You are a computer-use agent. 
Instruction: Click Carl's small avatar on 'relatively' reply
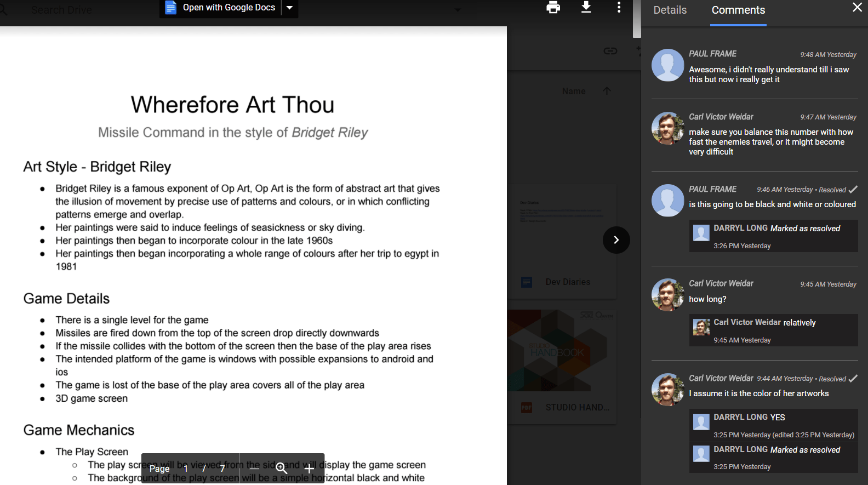[701, 327]
